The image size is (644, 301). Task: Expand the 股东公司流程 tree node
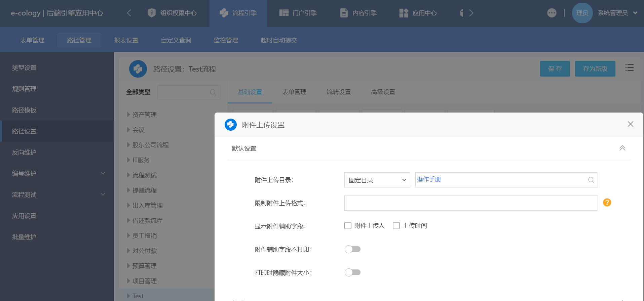pos(128,145)
